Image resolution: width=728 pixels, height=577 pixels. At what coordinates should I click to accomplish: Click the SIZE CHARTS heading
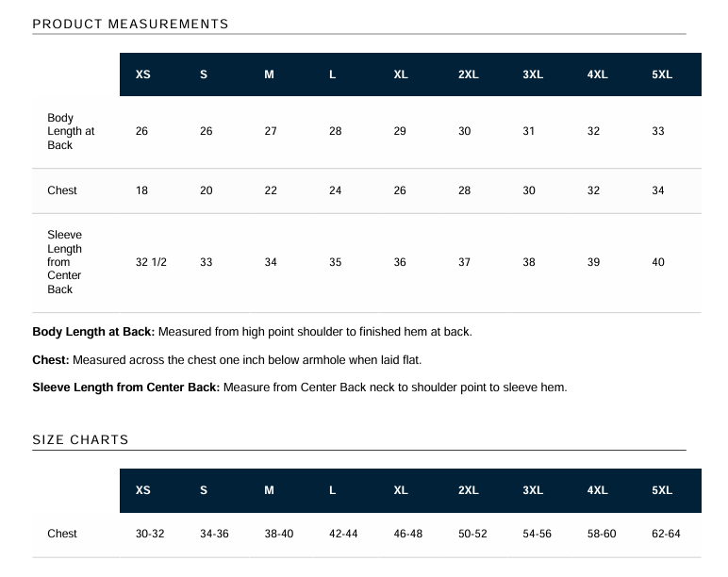(x=80, y=439)
